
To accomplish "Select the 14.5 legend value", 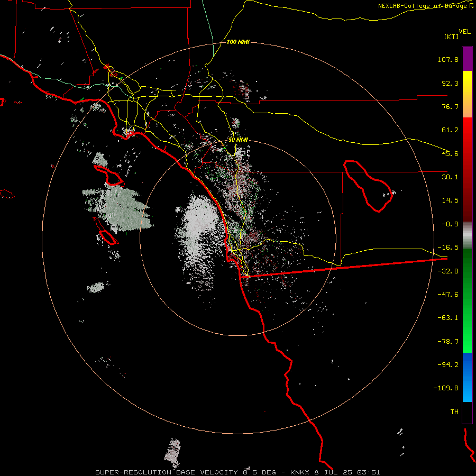I will (x=450, y=200).
